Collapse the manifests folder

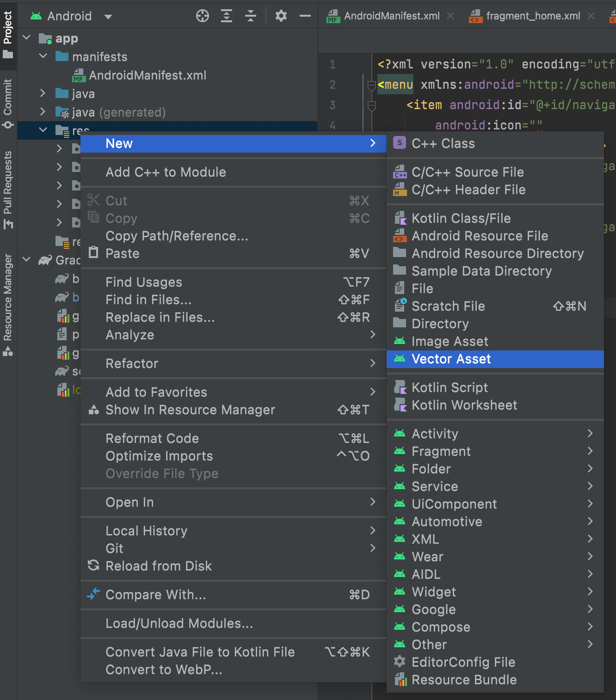click(x=43, y=56)
